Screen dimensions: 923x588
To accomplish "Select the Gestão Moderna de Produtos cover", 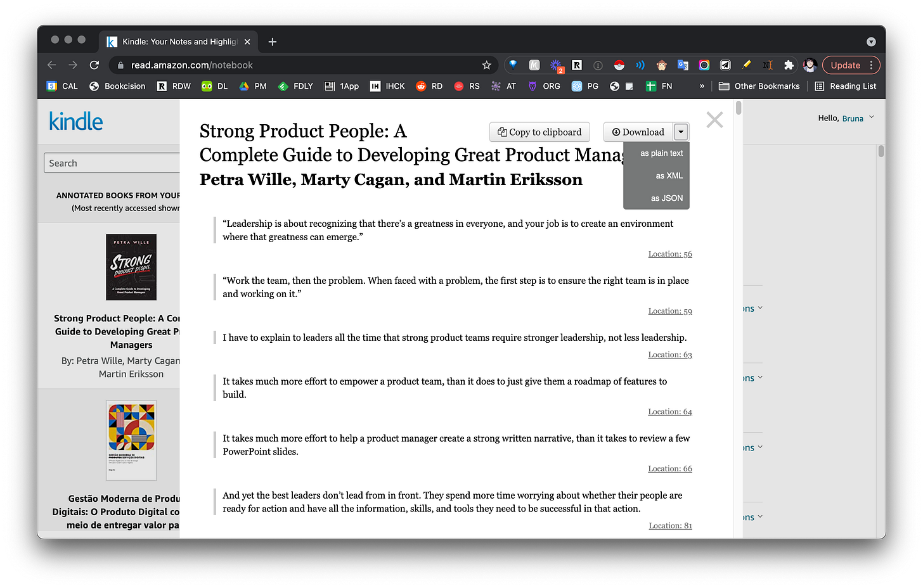I will 131,440.
